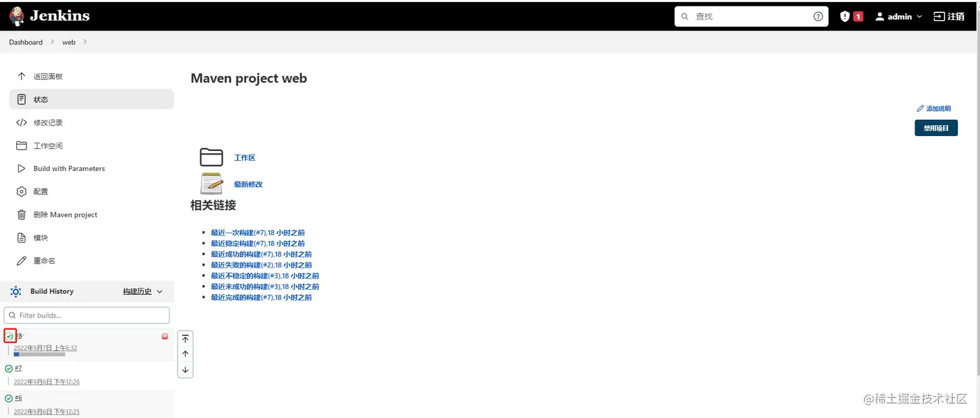Open the search help question-mark icon

pos(818,16)
